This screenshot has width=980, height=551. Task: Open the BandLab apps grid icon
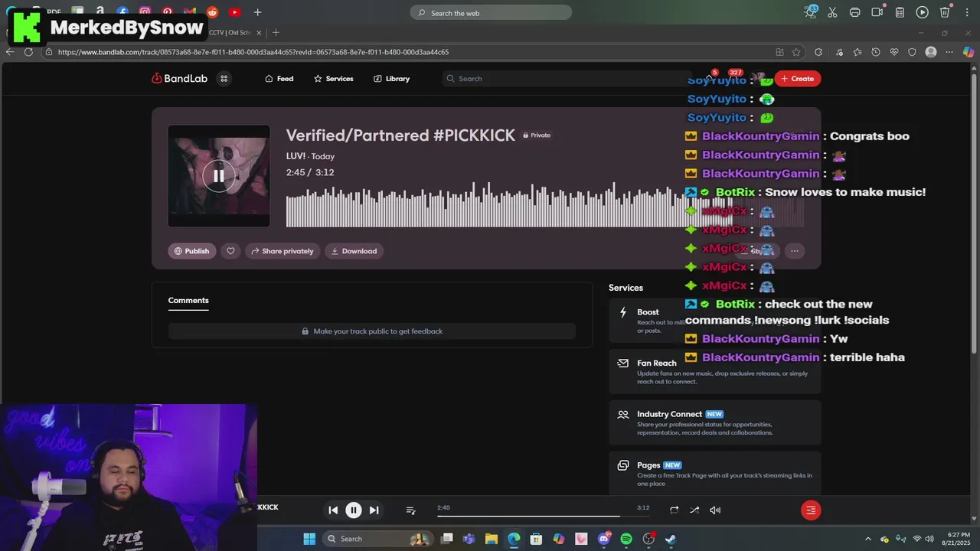(224, 78)
